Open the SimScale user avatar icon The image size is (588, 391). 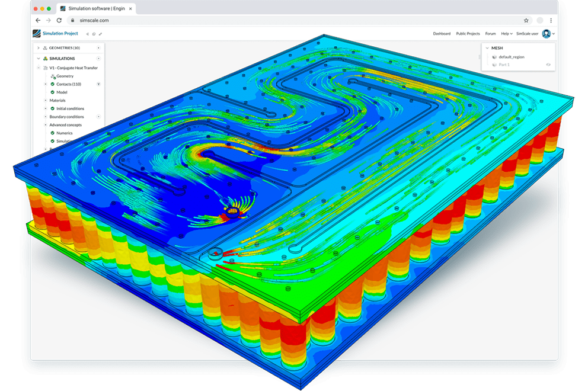(x=546, y=34)
